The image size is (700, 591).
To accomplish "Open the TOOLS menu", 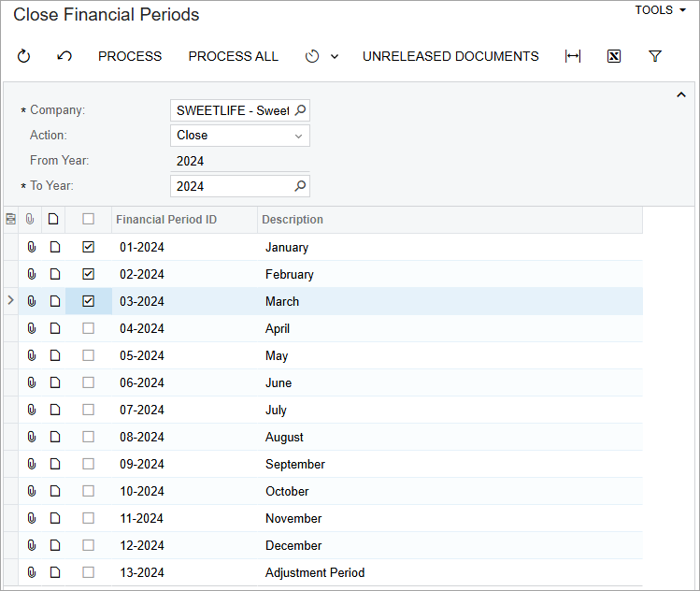I will pos(660,10).
